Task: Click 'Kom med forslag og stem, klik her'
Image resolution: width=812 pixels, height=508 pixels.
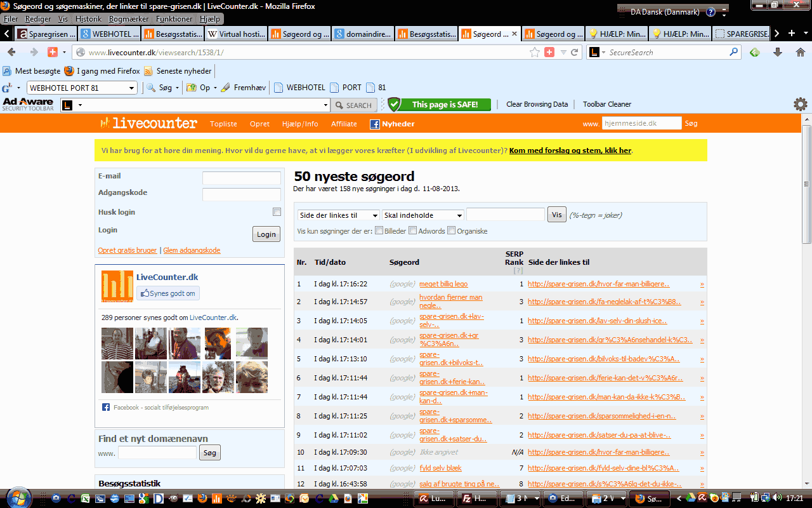Action: pos(570,150)
